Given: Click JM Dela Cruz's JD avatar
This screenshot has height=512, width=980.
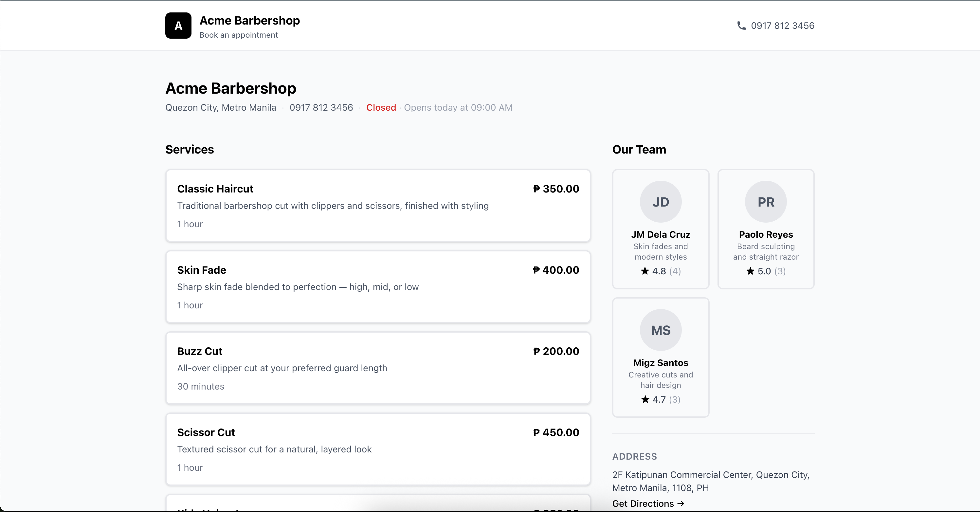Looking at the screenshot, I should [x=660, y=201].
